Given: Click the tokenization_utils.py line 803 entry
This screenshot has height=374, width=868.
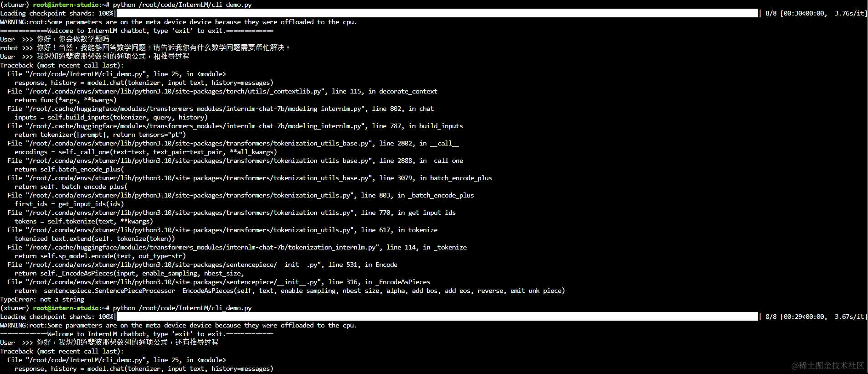Looking at the screenshot, I should (x=241, y=195).
